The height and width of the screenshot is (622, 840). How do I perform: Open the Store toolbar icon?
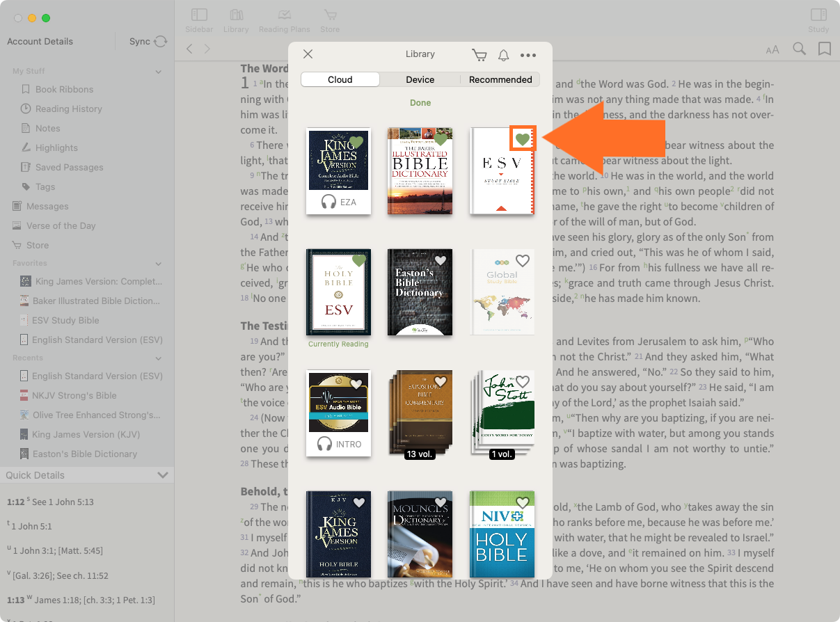point(330,19)
